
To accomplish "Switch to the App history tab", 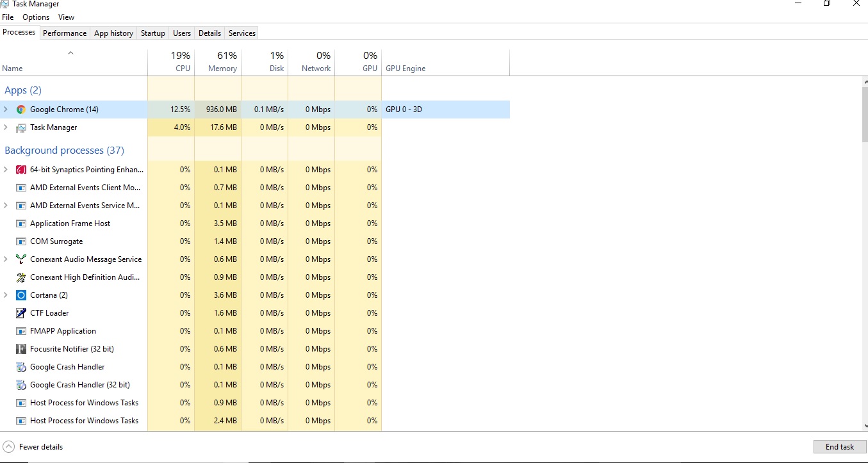I will 113,33.
